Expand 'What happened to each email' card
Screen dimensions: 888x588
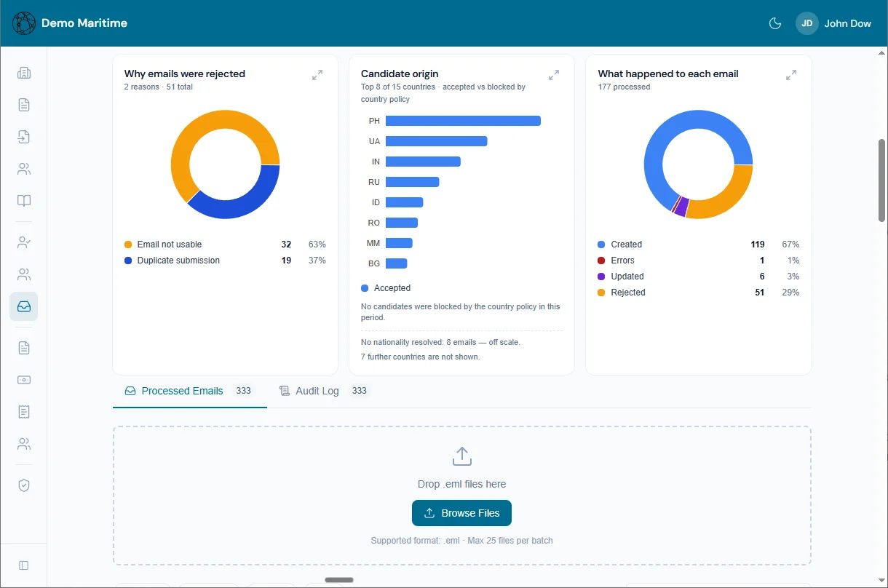tap(791, 75)
